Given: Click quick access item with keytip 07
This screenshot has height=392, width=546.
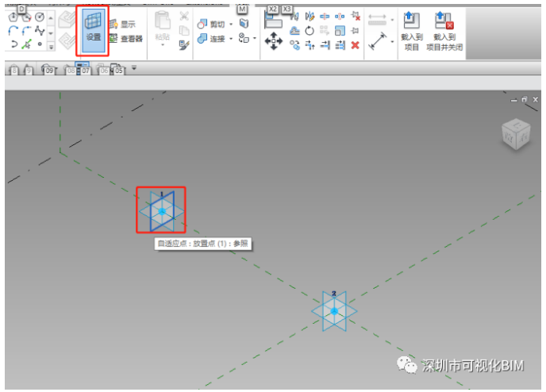Looking at the screenshot, I should click(x=83, y=68).
